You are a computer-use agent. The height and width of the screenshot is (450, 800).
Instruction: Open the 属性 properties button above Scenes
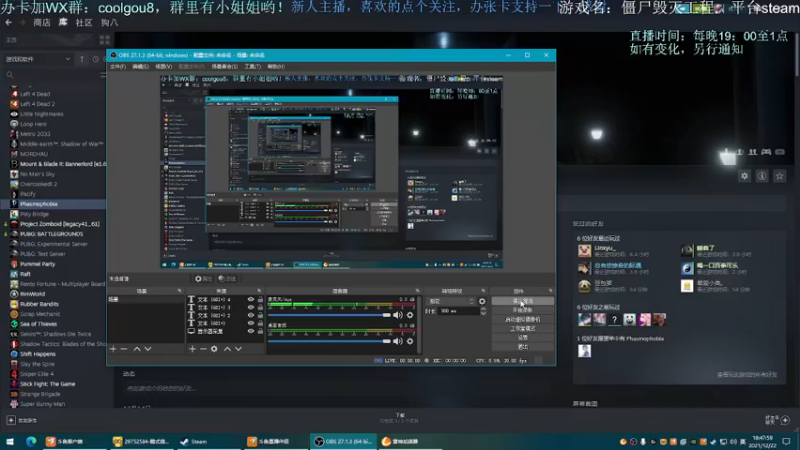[x=203, y=279]
